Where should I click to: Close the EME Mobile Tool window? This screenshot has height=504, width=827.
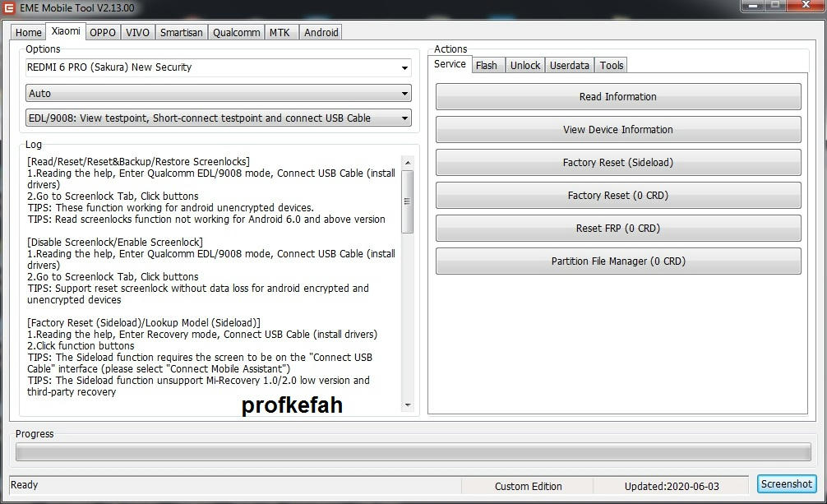(806, 5)
